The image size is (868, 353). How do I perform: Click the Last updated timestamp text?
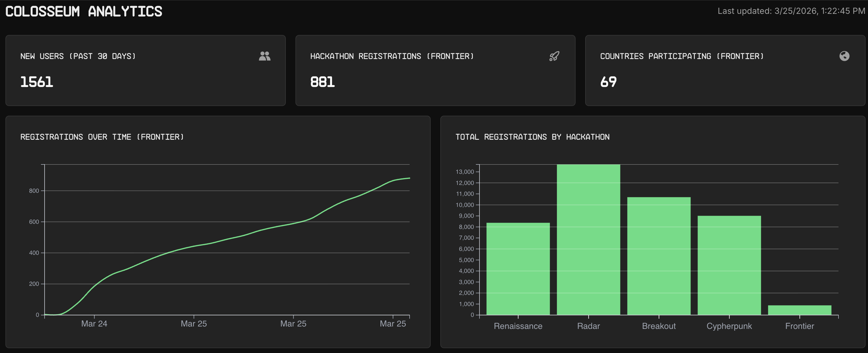tap(791, 11)
